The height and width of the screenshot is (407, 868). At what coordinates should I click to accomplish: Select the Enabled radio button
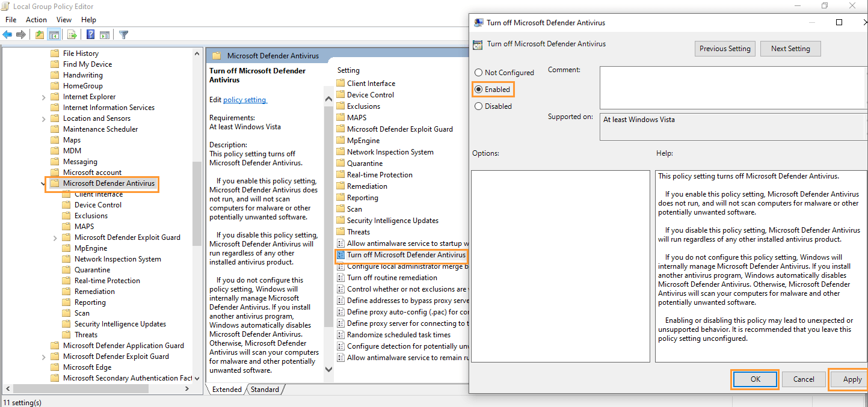pyautogui.click(x=479, y=90)
